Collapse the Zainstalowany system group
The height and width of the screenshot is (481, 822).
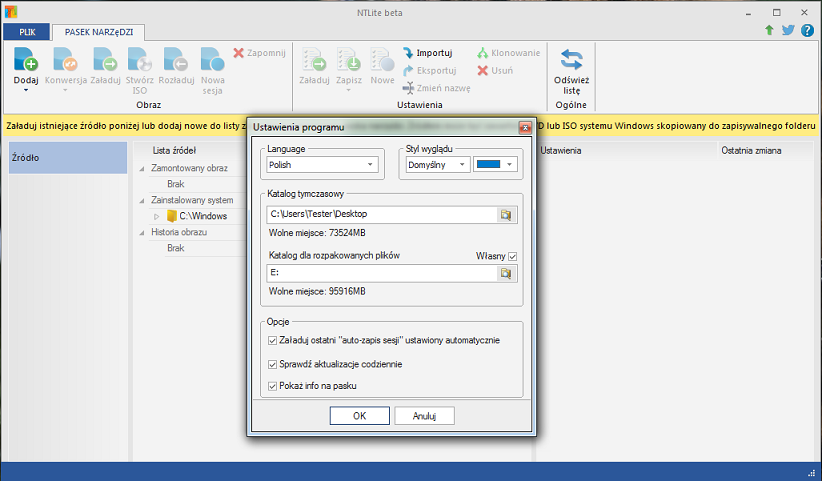click(142, 201)
